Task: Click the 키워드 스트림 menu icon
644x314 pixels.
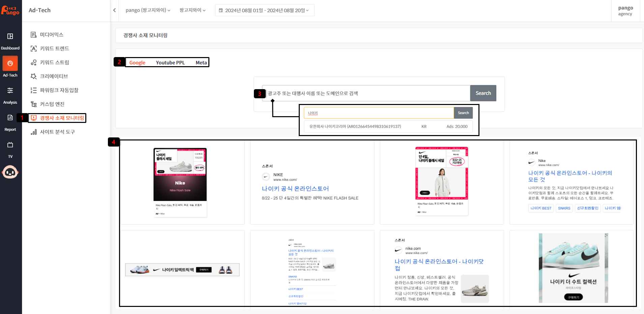Action: [34, 62]
